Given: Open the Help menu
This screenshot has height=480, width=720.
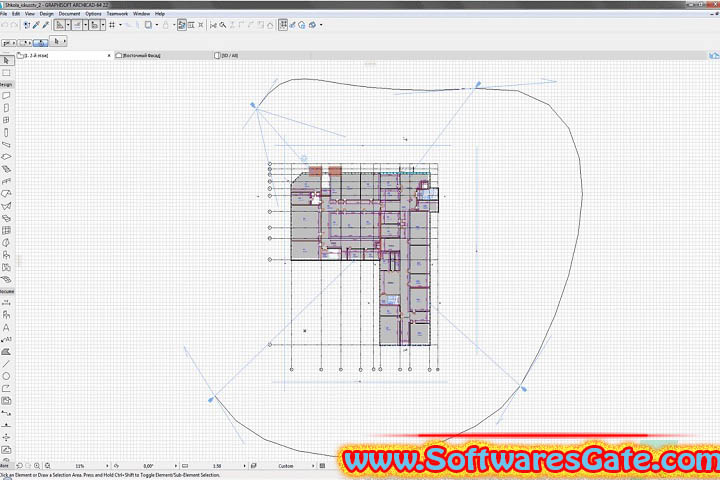Looking at the screenshot, I should pos(160,14).
